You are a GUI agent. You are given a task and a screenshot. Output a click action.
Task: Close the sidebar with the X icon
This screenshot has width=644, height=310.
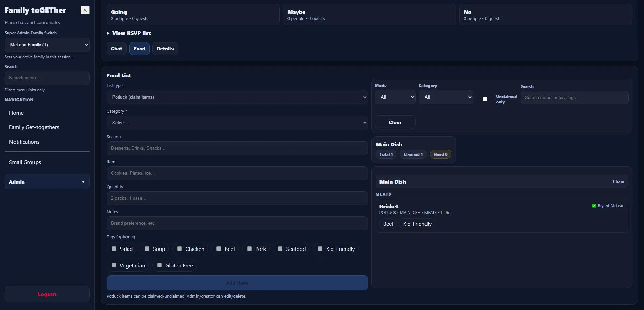pos(85,10)
